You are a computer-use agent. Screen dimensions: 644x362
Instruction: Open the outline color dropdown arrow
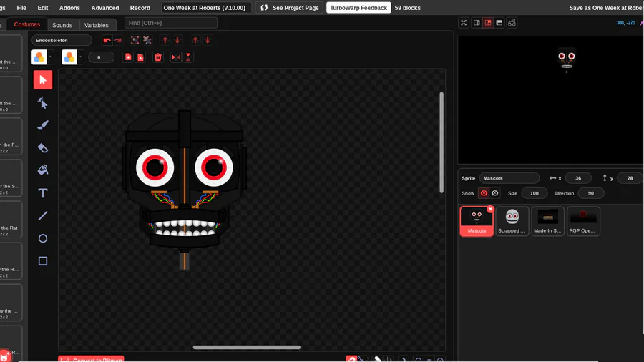80,57
